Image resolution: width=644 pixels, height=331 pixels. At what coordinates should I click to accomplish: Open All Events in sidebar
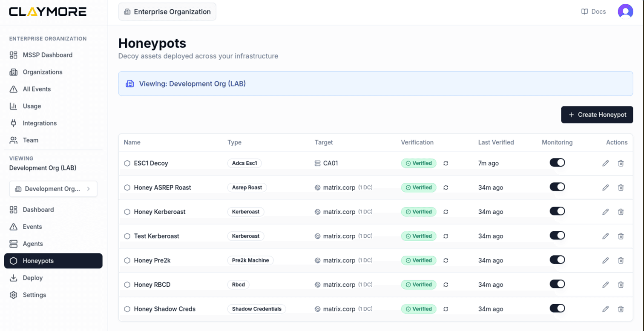pos(53,89)
